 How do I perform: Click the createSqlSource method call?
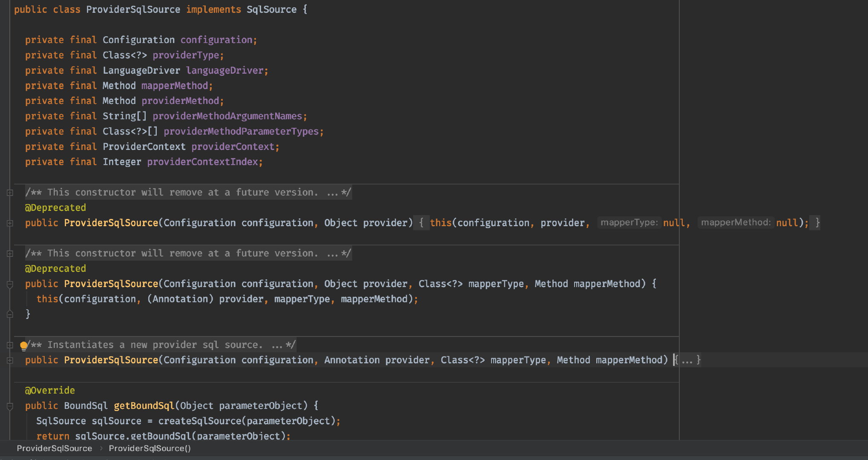200,421
